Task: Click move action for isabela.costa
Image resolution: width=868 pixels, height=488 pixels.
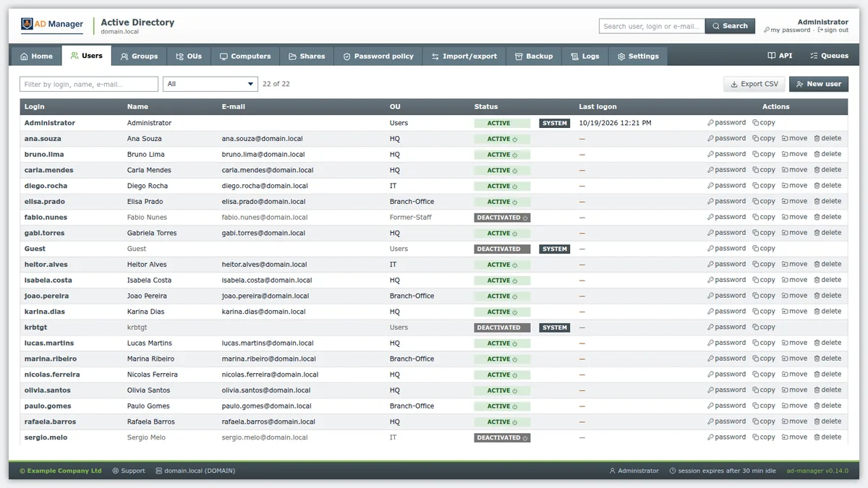Action: point(794,280)
